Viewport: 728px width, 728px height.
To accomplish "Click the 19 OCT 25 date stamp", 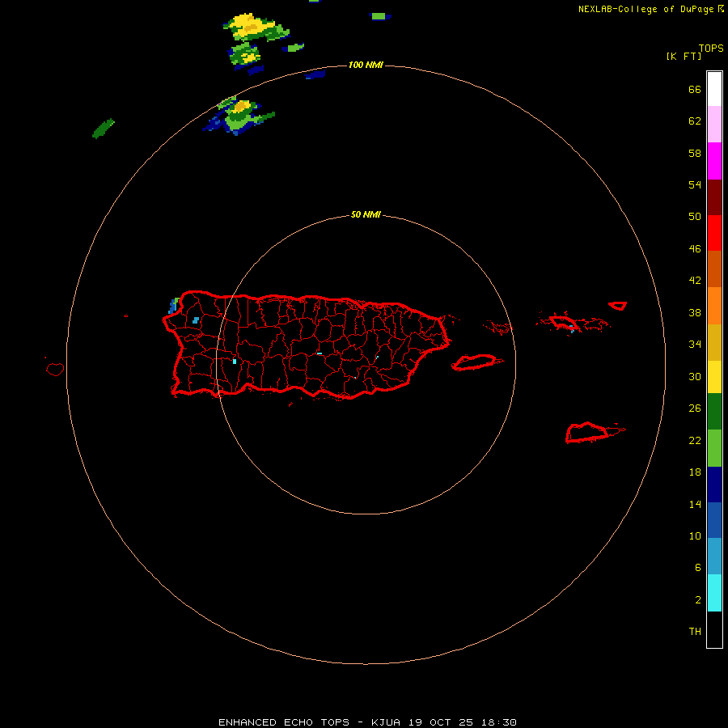I will click(x=441, y=722).
